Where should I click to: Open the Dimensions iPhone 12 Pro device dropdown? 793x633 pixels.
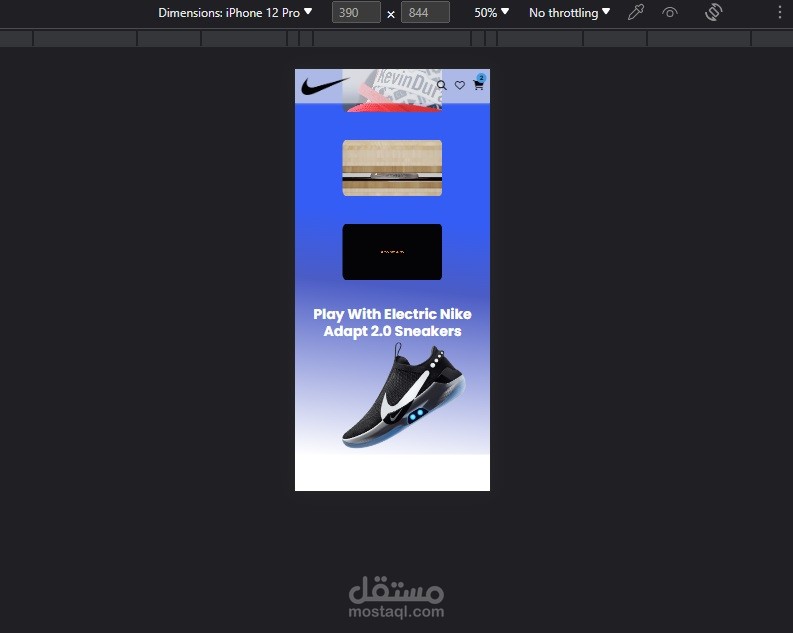coord(235,13)
